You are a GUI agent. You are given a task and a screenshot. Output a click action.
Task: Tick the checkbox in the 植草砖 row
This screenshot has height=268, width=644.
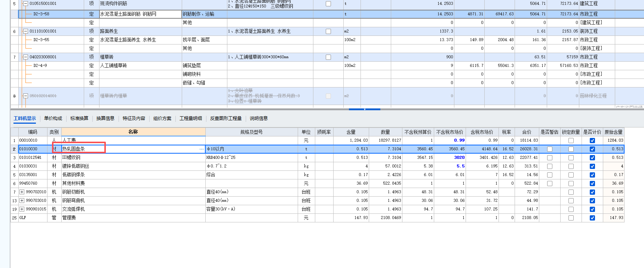click(x=328, y=57)
